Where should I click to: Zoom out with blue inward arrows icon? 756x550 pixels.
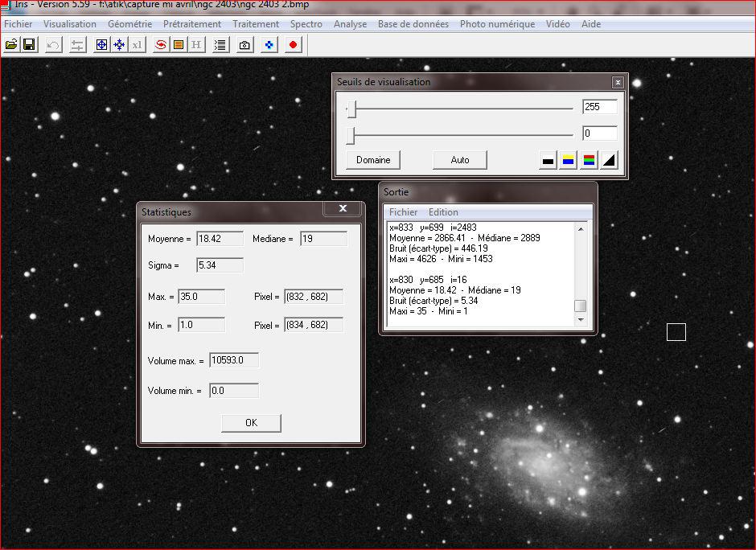(x=119, y=45)
